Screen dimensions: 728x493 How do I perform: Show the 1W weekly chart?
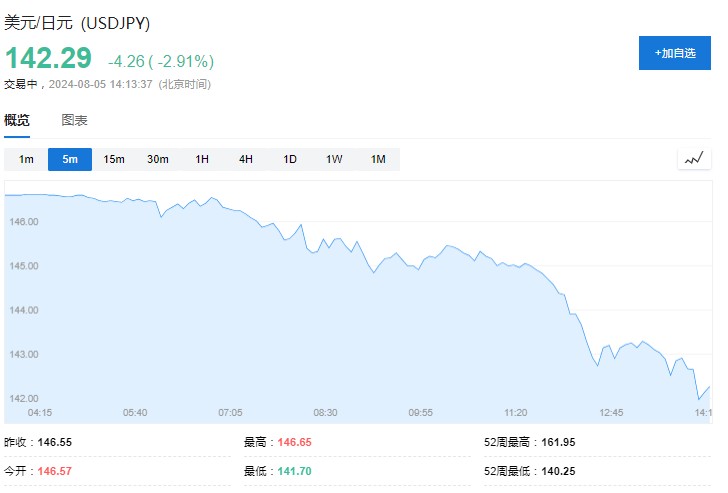point(334,159)
